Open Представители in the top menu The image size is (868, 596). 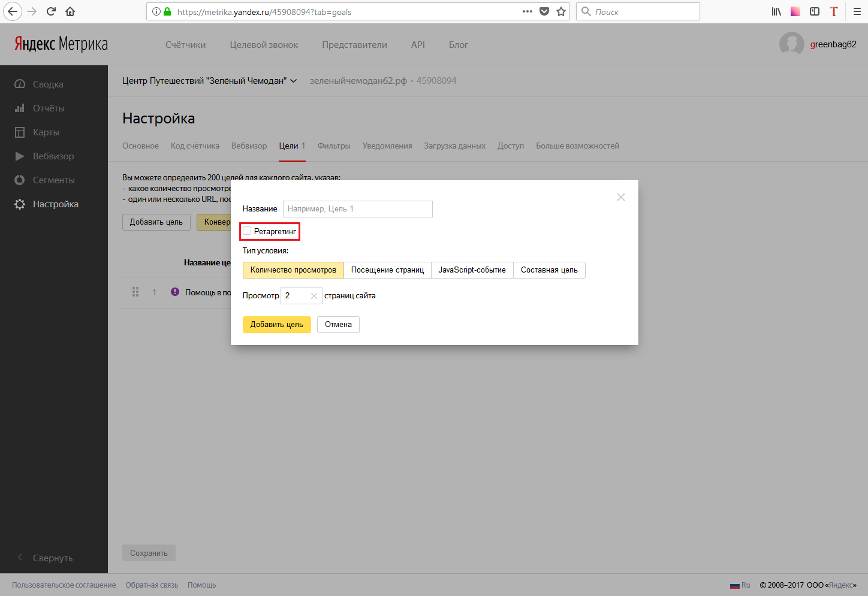[354, 44]
